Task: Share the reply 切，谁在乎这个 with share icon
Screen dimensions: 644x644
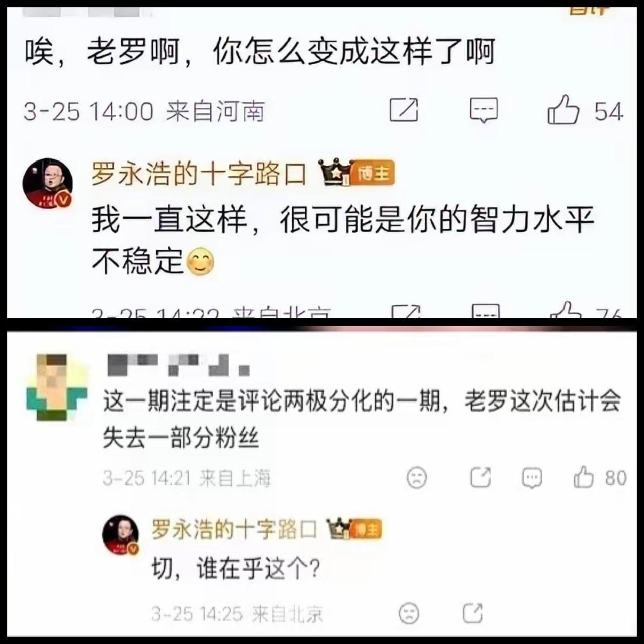Action: coord(472,613)
